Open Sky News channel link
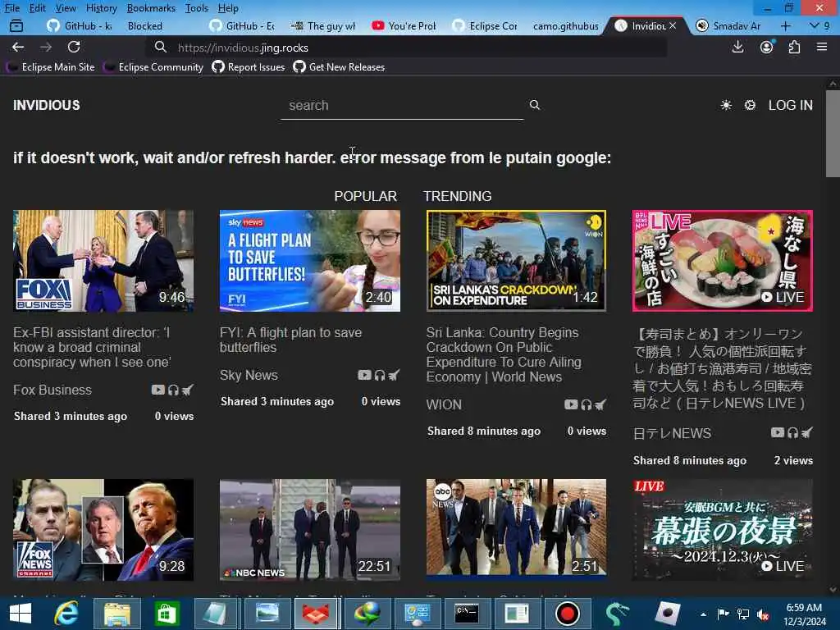 [249, 375]
